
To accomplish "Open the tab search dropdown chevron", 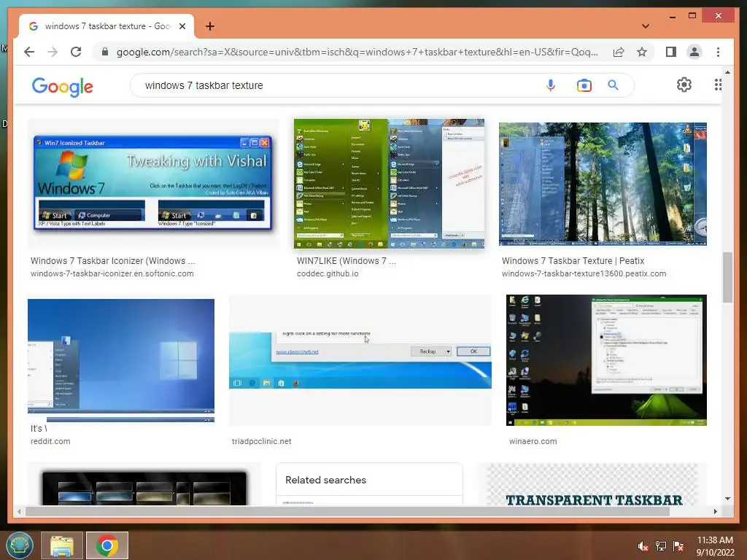I will click(x=646, y=26).
